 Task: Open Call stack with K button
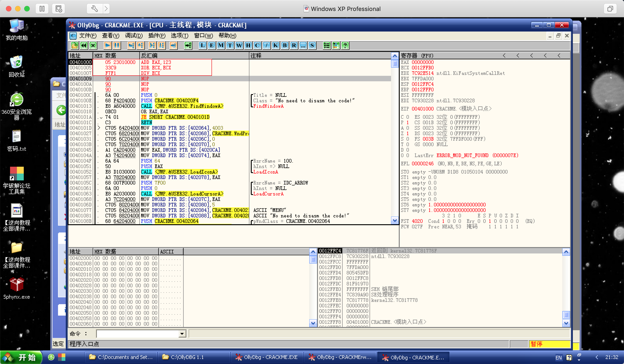[276, 46]
